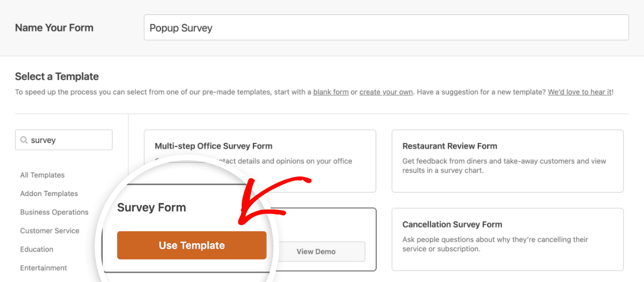This screenshot has height=282, width=644.
Task: Choose the Multi-step Office Survey Form card
Action: [260, 161]
